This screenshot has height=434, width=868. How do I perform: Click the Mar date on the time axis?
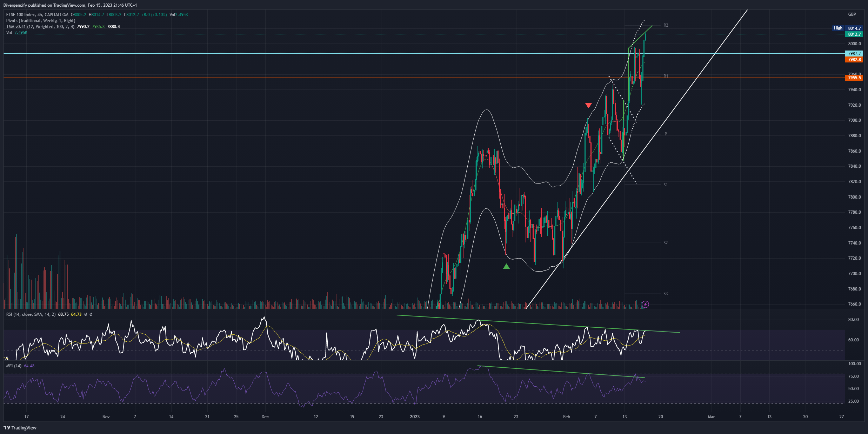pyautogui.click(x=711, y=417)
